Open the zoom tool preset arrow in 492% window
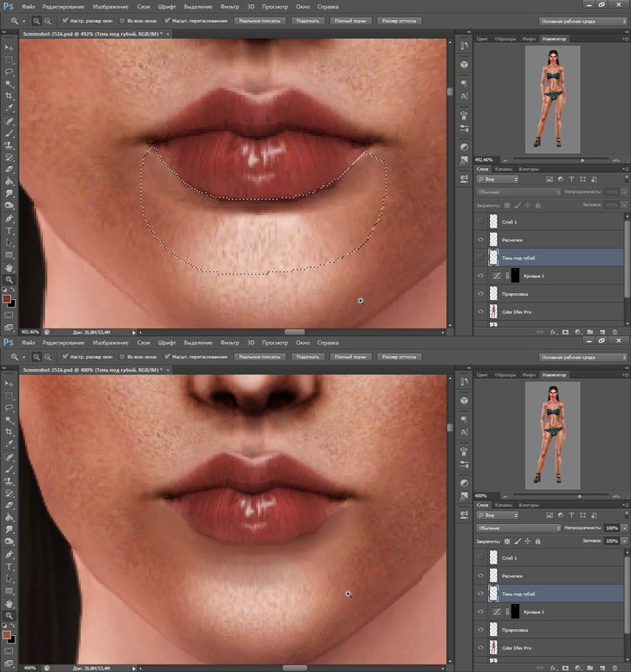 pyautogui.click(x=24, y=20)
